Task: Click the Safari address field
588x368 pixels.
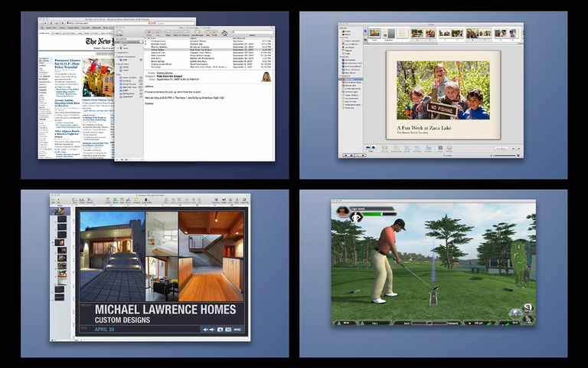Action: coord(109,23)
